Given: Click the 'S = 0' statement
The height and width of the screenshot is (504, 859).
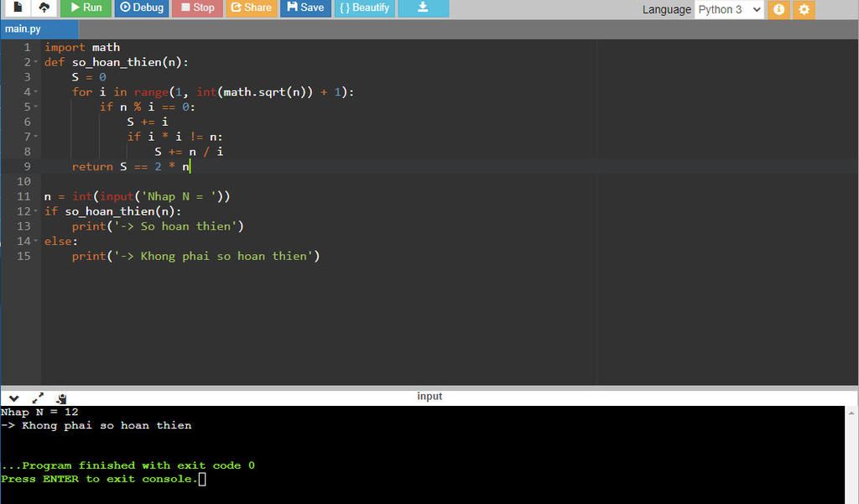Looking at the screenshot, I should click(89, 77).
